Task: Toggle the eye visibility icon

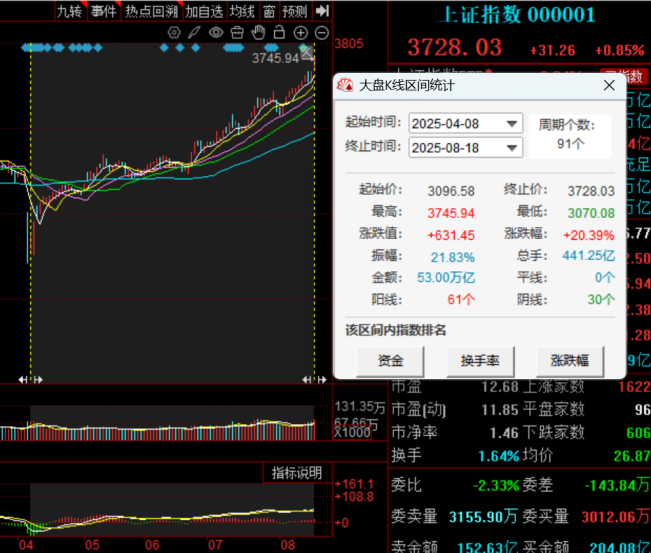Action: click(x=216, y=32)
